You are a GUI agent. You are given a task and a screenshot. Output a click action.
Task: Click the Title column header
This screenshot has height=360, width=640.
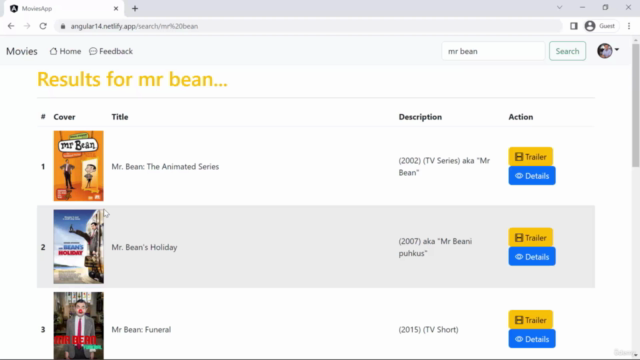pyautogui.click(x=120, y=117)
